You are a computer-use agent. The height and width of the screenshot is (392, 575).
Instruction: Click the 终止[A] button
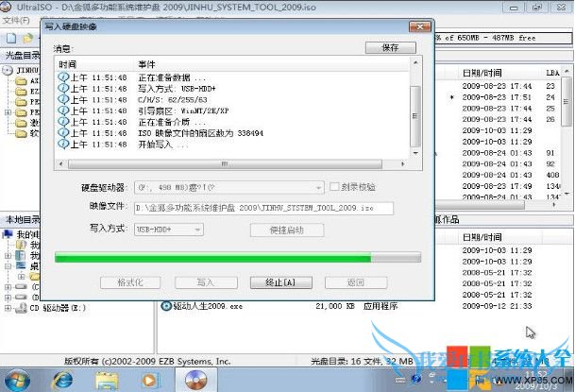pos(281,282)
